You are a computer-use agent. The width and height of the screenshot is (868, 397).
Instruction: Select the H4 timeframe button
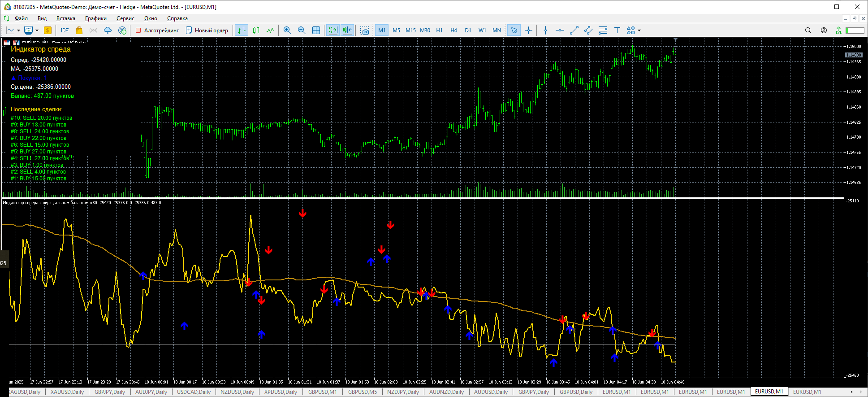click(x=453, y=31)
